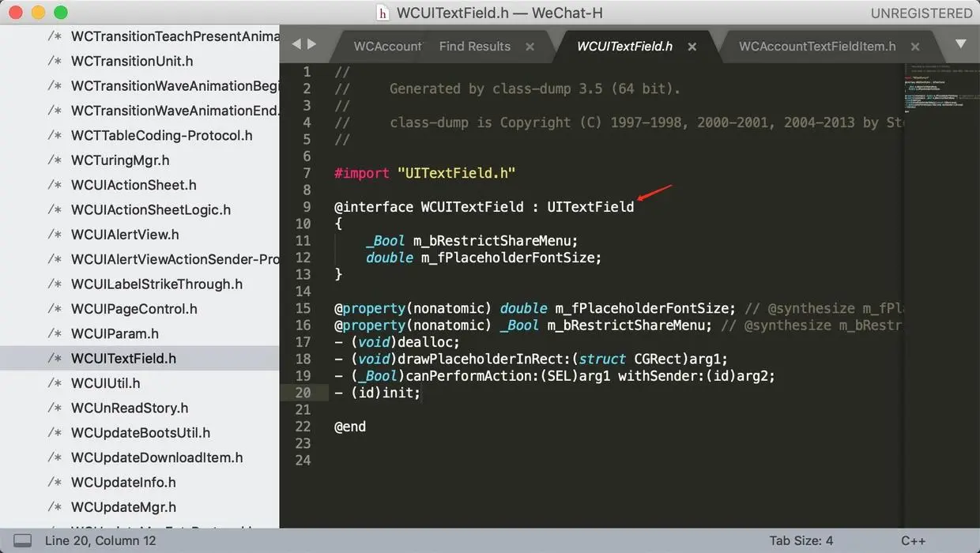Open WCUIAlertViewActionSender-Pro file in sidebar
980x553 pixels.
pyautogui.click(x=175, y=259)
